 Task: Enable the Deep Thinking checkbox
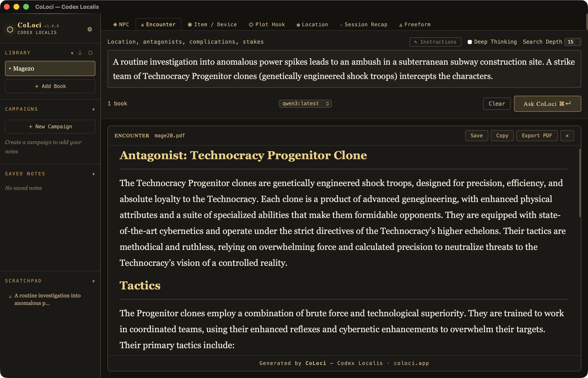pyautogui.click(x=470, y=42)
